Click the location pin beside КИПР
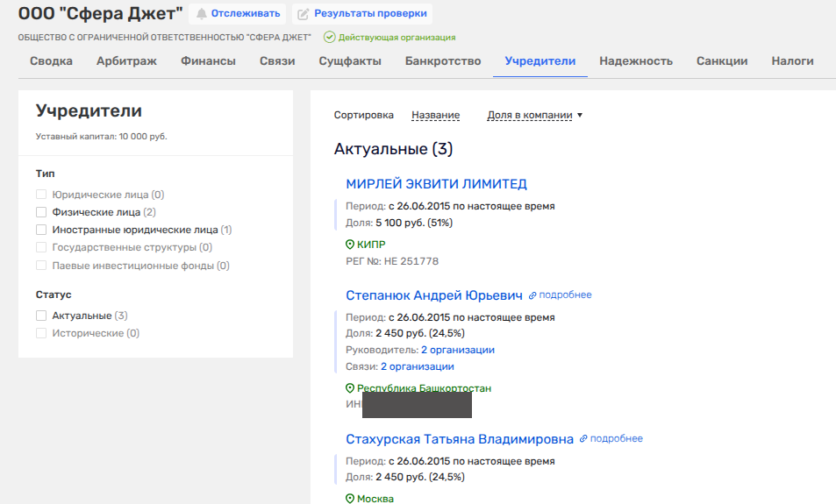The image size is (836, 504). click(x=350, y=245)
